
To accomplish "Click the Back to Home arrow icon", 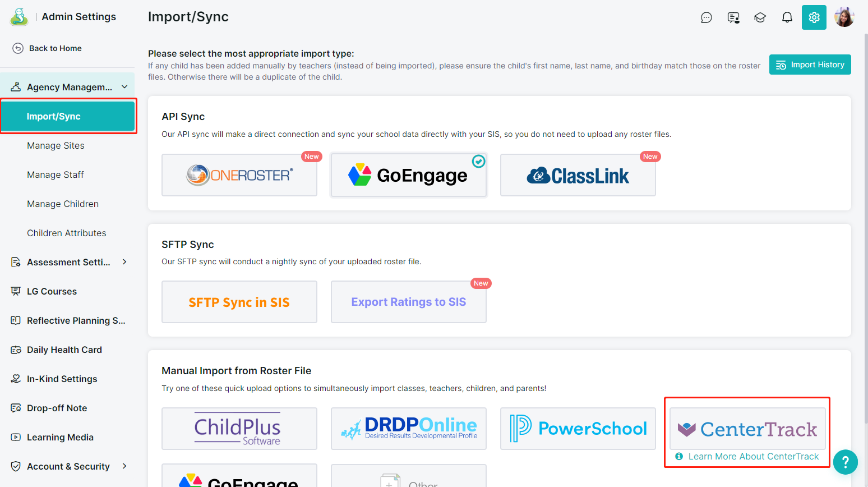I will (18, 48).
